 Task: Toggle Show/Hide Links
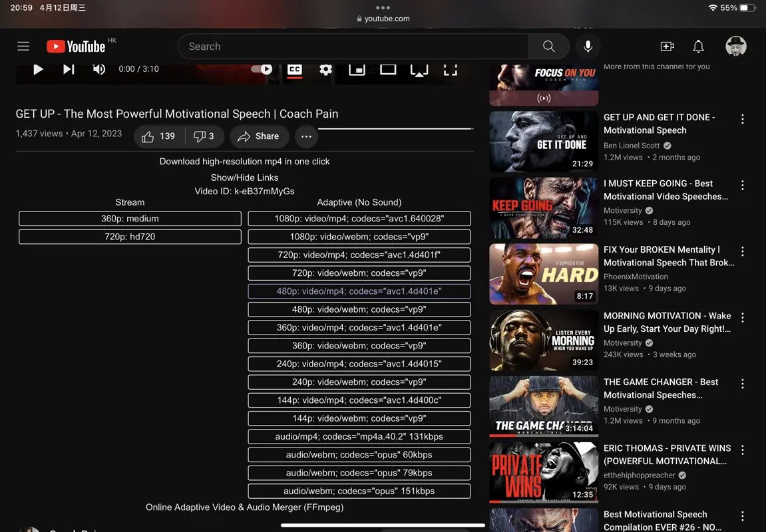tap(245, 178)
